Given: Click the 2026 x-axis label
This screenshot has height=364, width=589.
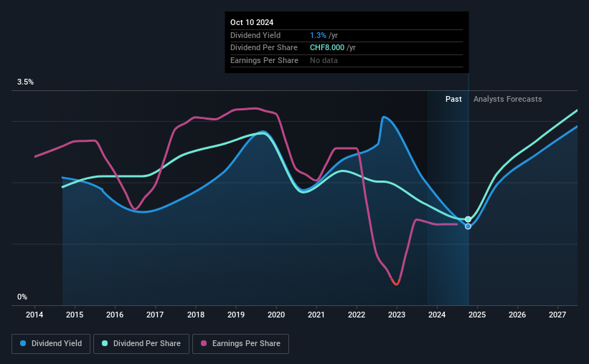Looking at the screenshot, I should point(517,315).
